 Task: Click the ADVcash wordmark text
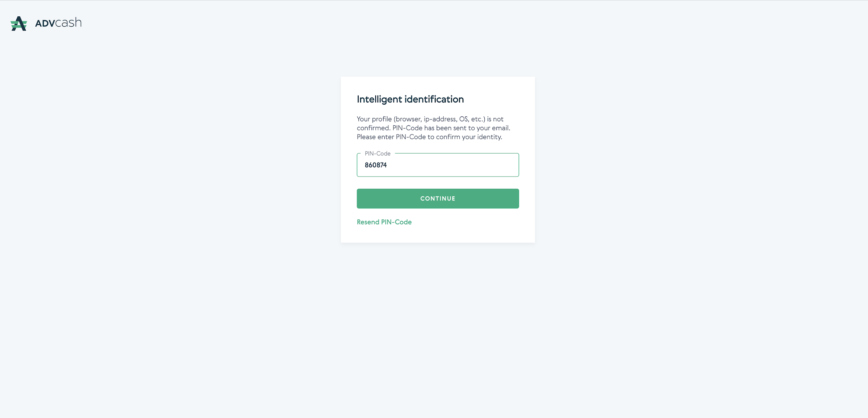(58, 23)
